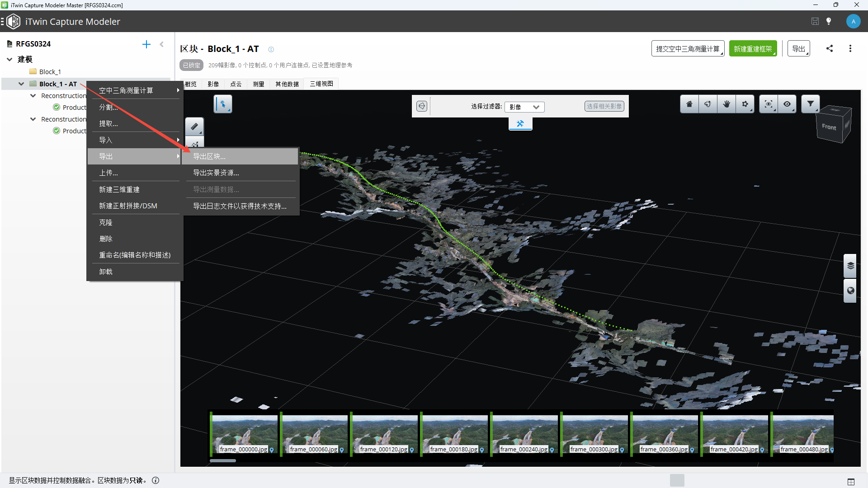868x488 pixels.
Task: Click 提交空中三角测量计算 button
Action: tap(688, 49)
